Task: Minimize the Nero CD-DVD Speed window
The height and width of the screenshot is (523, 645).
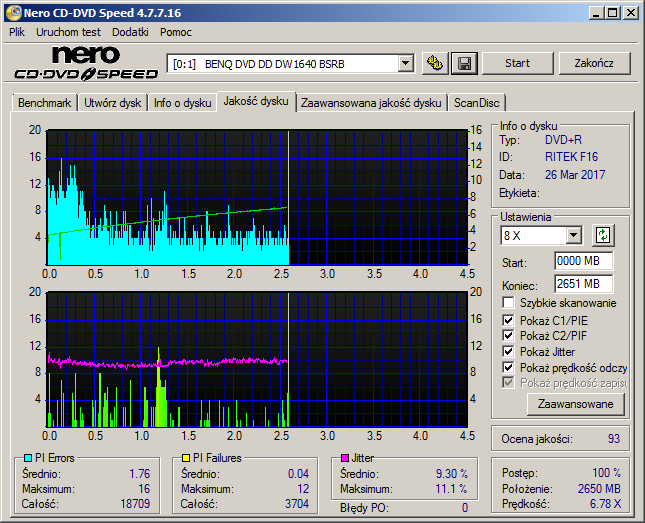Action: (596, 13)
